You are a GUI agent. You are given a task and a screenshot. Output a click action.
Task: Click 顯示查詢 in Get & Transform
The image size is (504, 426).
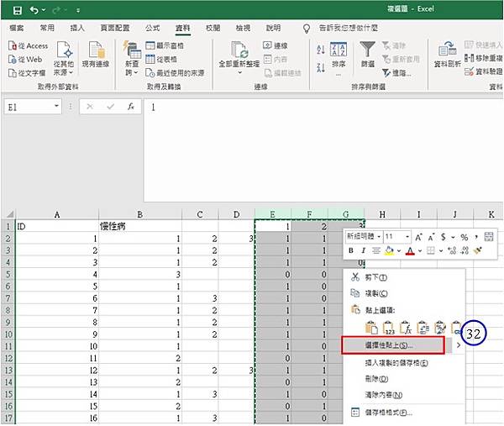tap(165, 45)
